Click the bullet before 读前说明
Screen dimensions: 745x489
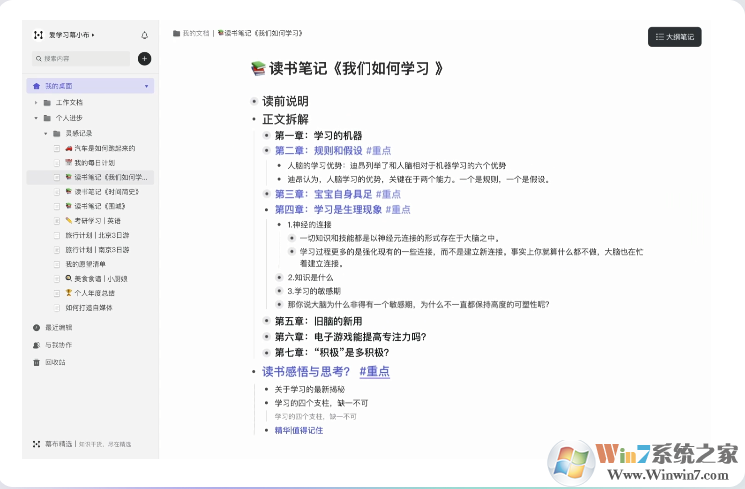[x=253, y=101]
